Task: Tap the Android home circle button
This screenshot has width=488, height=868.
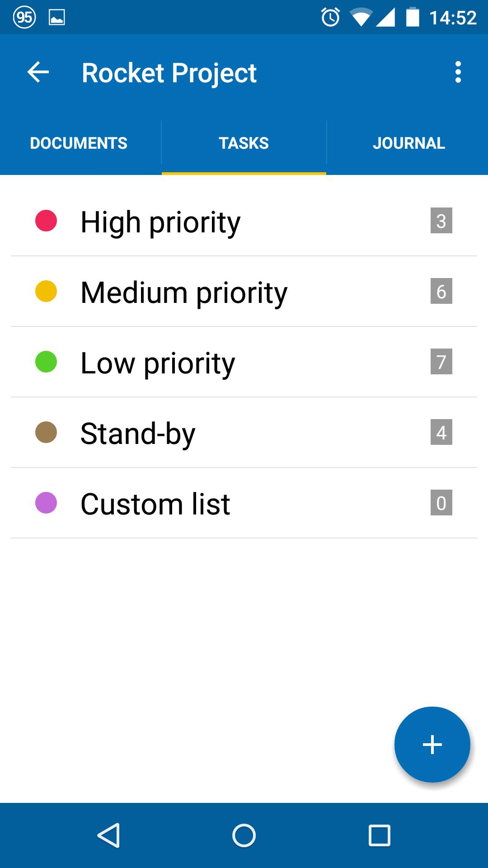Action: click(x=244, y=835)
